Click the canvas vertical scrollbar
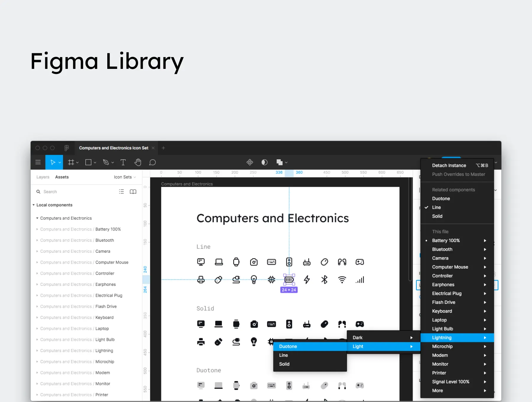 click(x=410, y=229)
